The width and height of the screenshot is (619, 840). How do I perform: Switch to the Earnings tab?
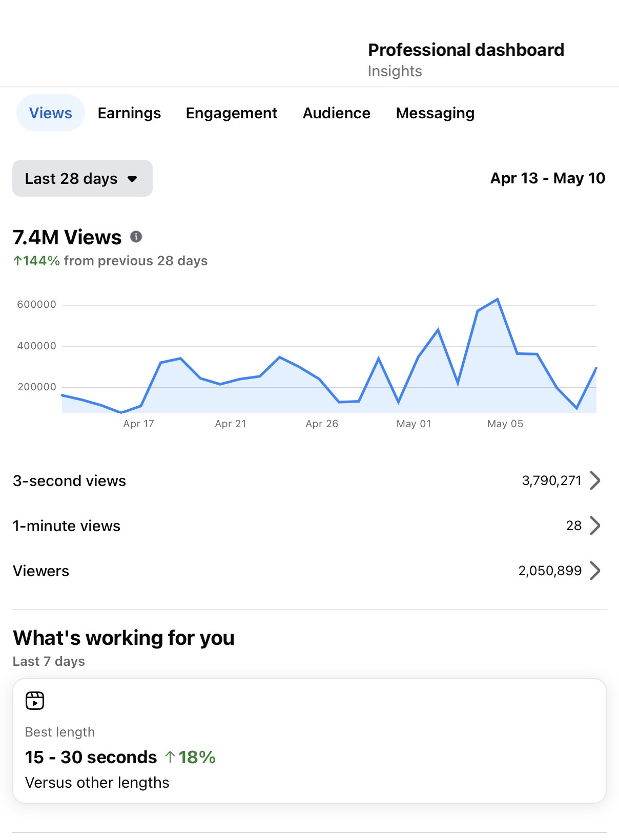point(129,113)
